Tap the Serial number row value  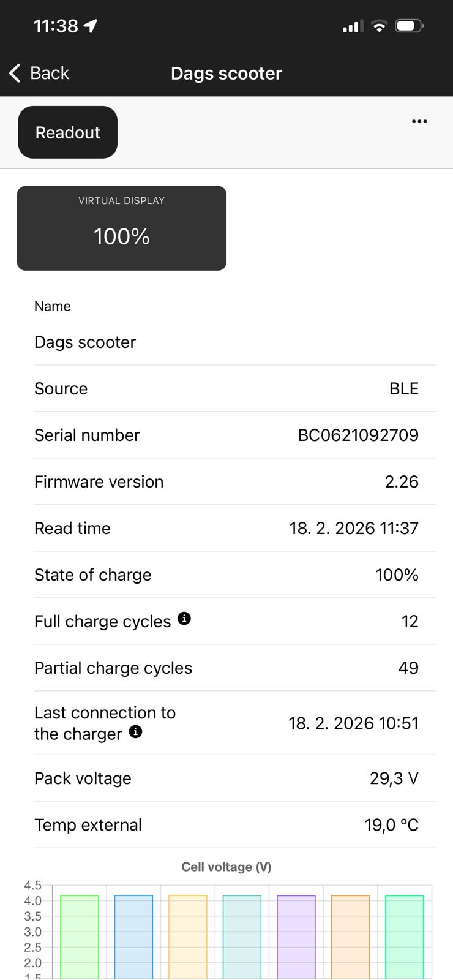(358, 435)
